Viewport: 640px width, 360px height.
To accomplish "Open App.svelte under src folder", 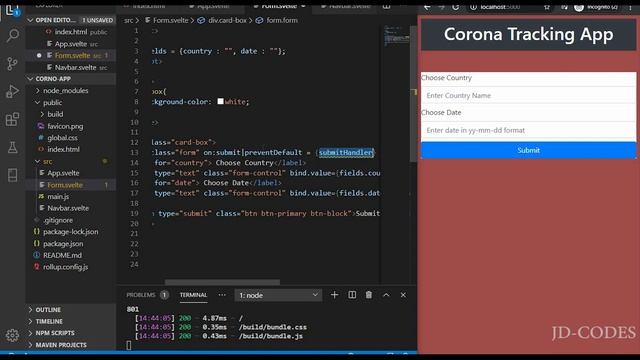I will 63,173.
